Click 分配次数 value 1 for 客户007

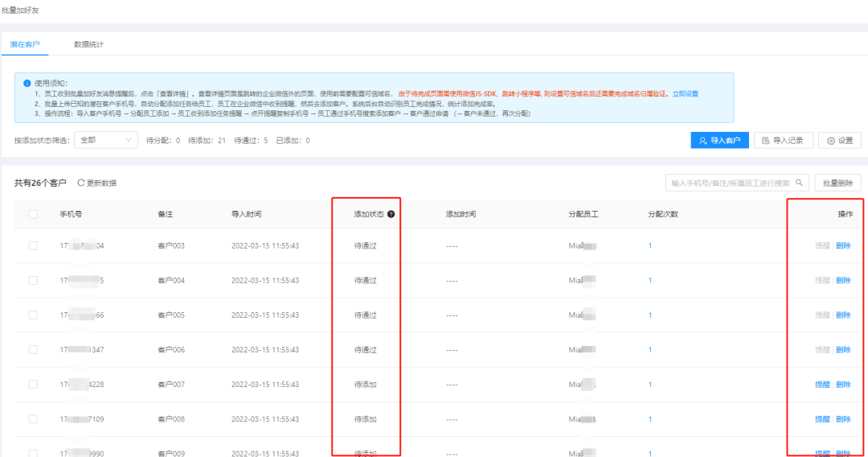pos(650,385)
